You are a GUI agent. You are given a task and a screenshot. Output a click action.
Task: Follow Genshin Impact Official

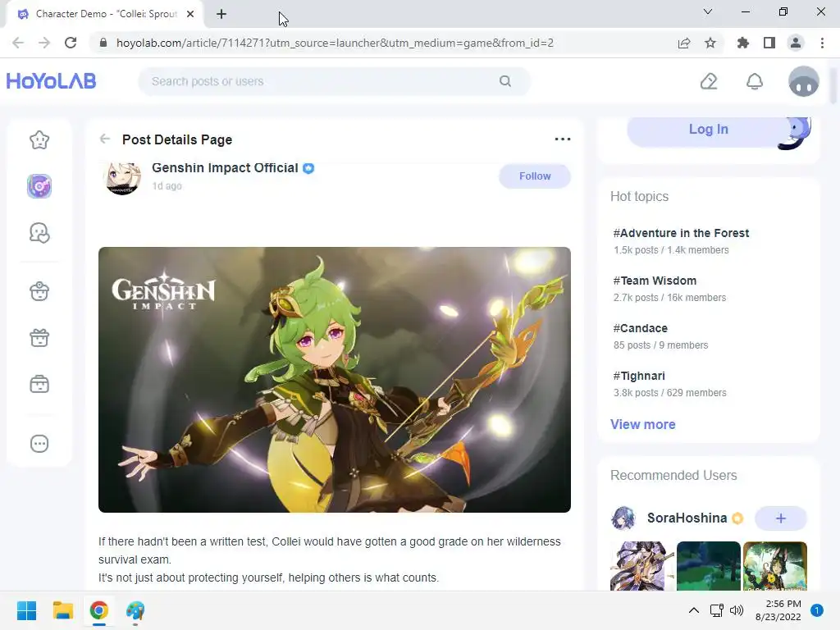535,176
